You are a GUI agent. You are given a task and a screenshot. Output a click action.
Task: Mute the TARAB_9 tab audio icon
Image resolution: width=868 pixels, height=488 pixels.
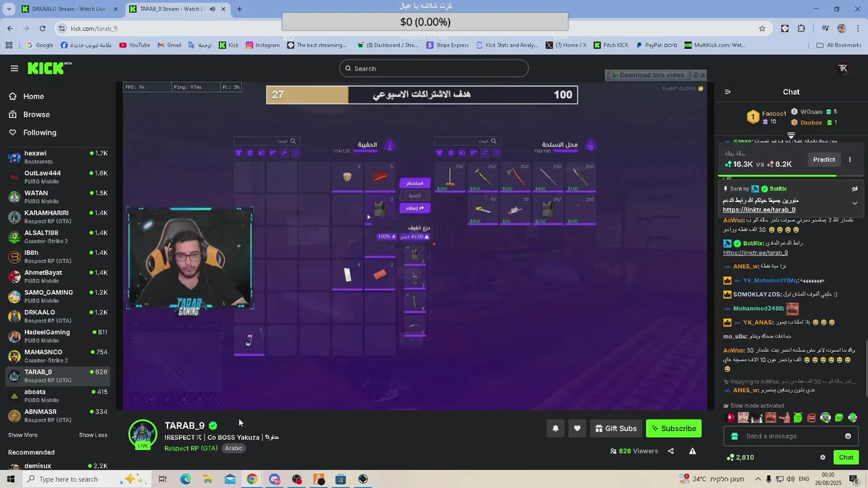(212, 9)
